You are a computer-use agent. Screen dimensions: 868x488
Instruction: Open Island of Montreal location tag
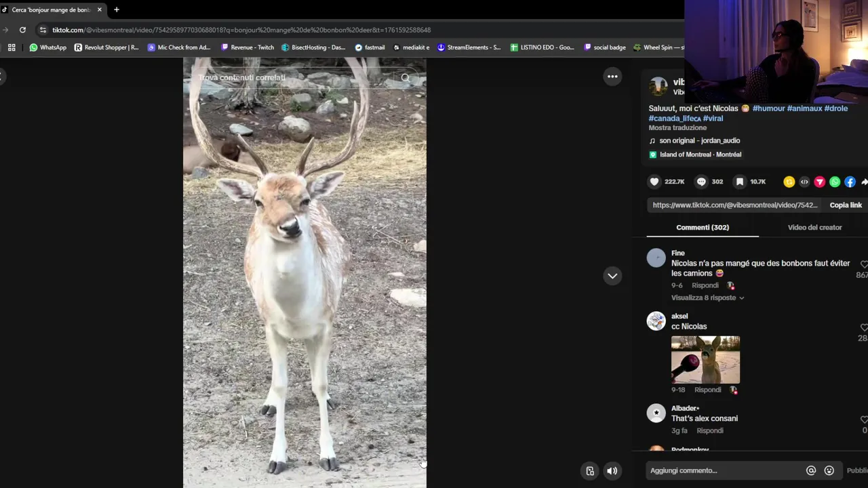pyautogui.click(x=701, y=155)
